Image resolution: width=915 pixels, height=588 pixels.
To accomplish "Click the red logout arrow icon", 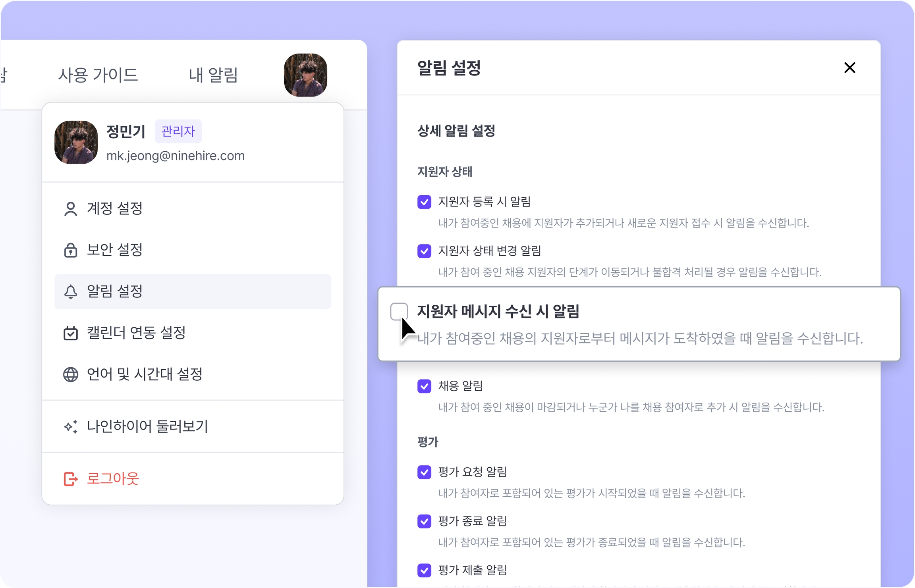I will coord(71,479).
